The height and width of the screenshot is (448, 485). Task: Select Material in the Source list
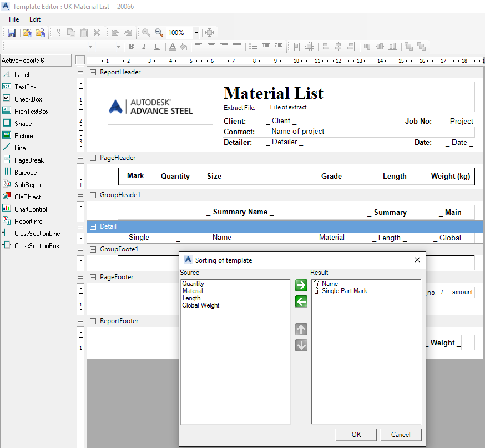tap(193, 291)
